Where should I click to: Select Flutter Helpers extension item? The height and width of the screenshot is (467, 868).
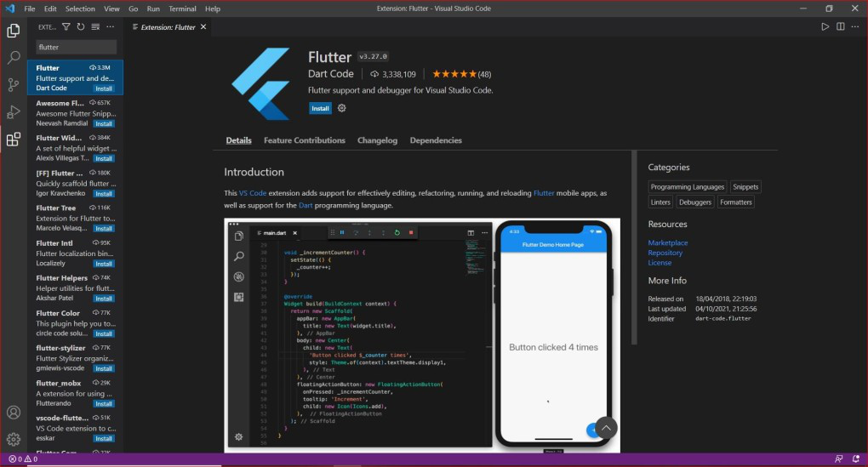[x=75, y=288]
